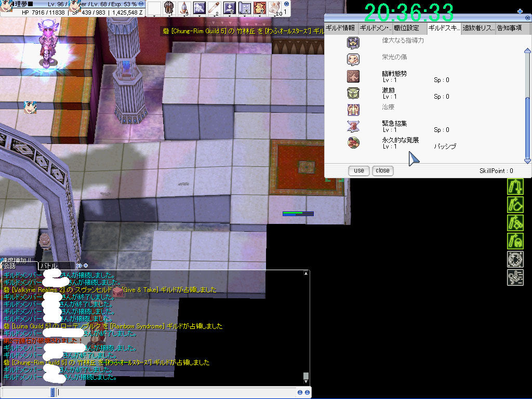The width and height of the screenshot is (532, 399).
Task: Click the 臨戦態勢 skill name
Action: point(394,73)
